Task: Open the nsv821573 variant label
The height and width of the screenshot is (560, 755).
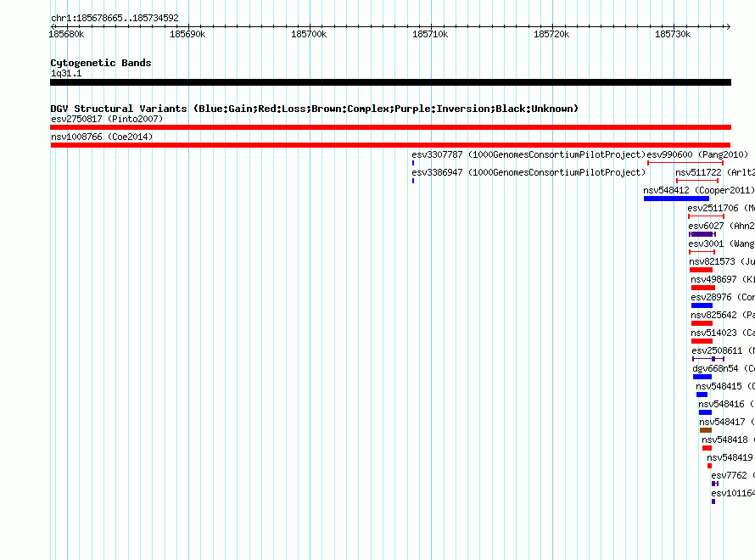Action: [722, 261]
